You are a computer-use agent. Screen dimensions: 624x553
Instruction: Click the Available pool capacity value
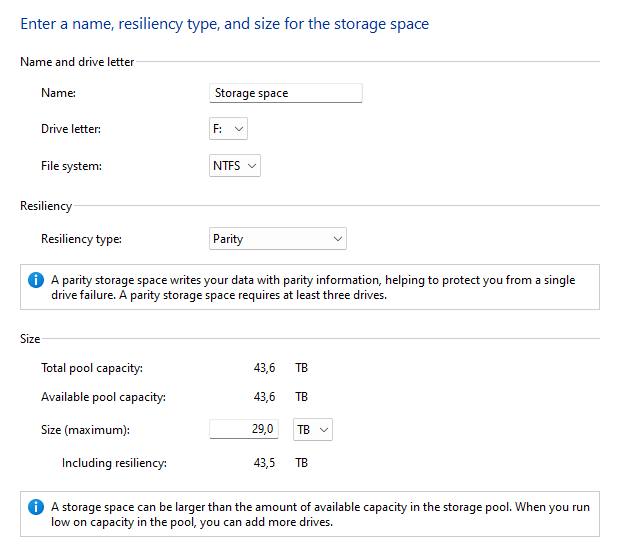click(x=264, y=397)
